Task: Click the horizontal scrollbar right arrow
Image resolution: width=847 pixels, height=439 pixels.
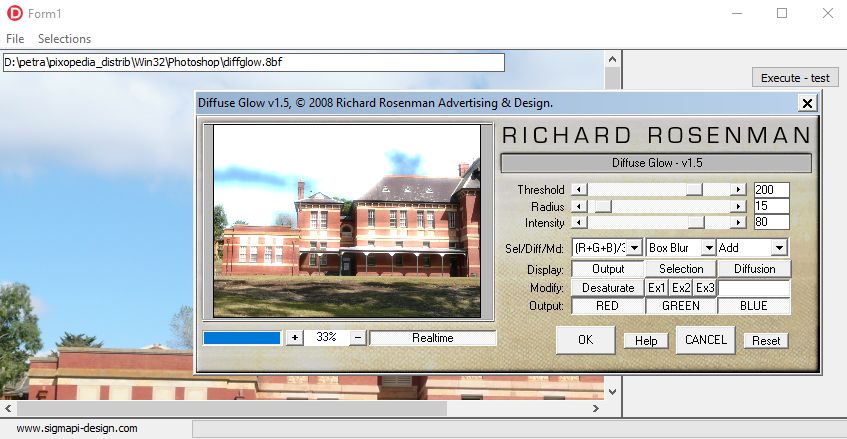Action: click(596, 409)
